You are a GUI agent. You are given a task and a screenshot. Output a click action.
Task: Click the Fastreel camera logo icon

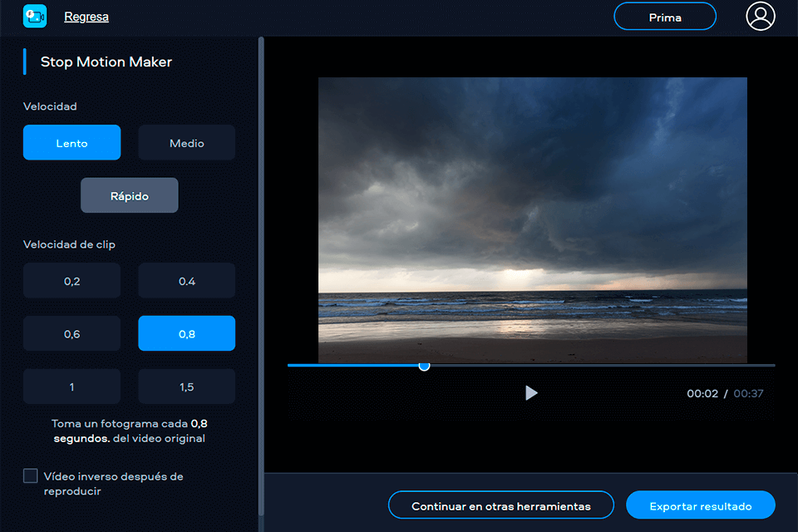pyautogui.click(x=34, y=16)
